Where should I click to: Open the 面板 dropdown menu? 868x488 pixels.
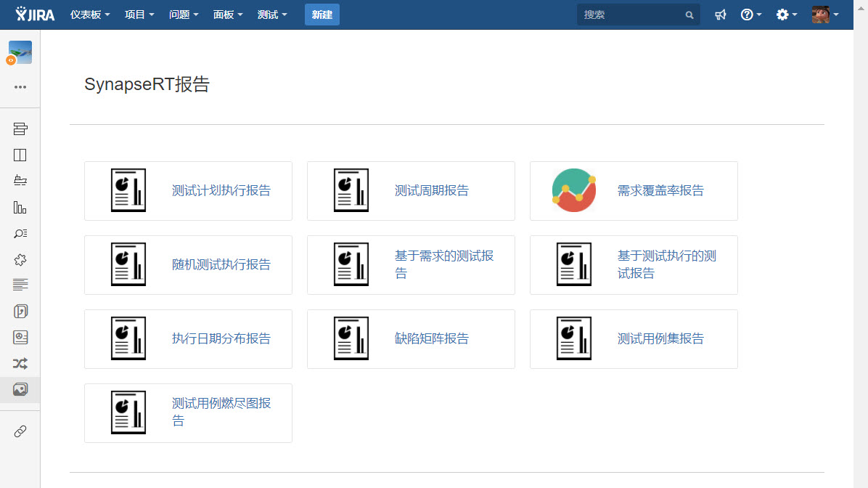tap(227, 15)
